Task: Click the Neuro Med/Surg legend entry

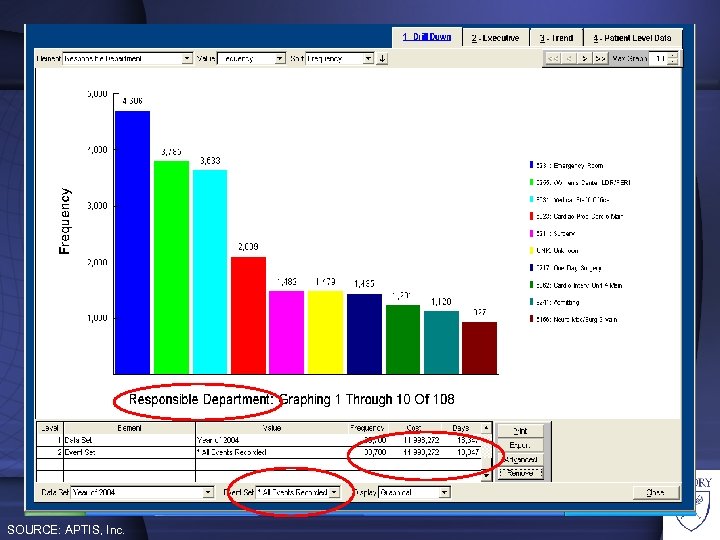Action: click(x=574, y=319)
